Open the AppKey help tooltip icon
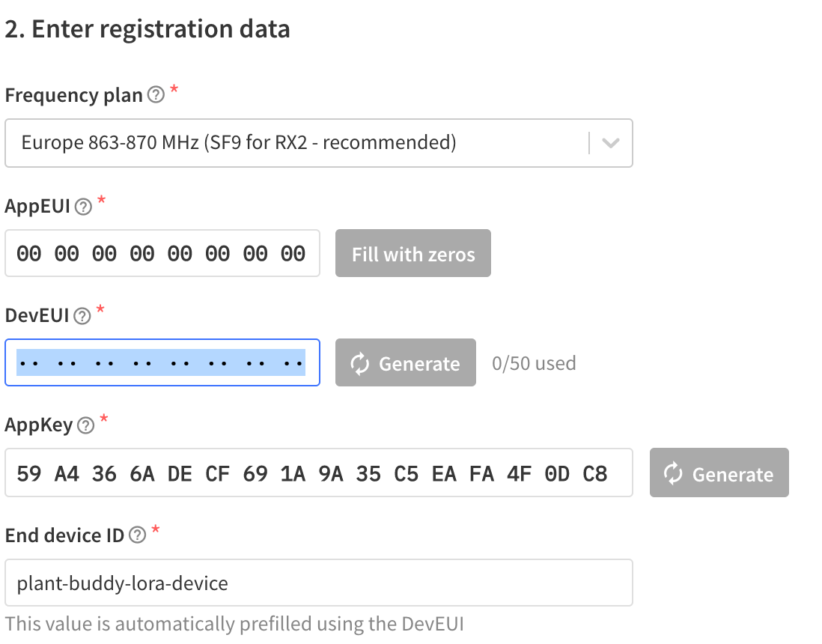 (85, 425)
